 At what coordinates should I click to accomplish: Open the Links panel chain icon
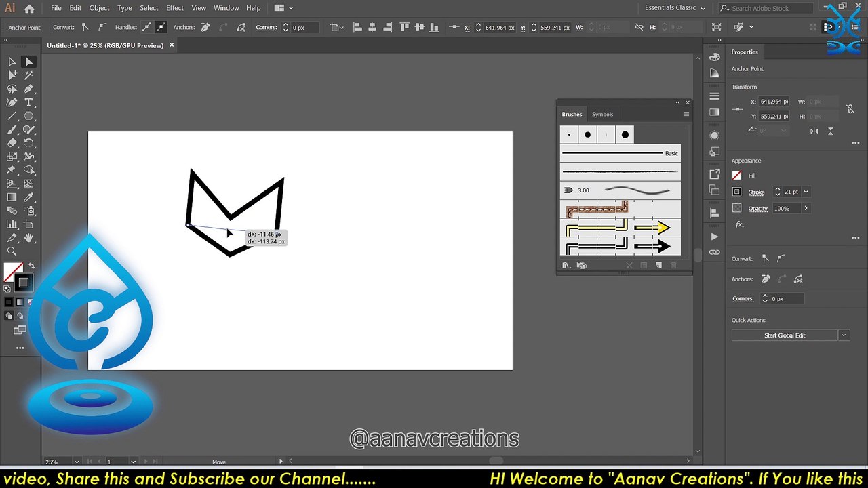click(x=714, y=252)
